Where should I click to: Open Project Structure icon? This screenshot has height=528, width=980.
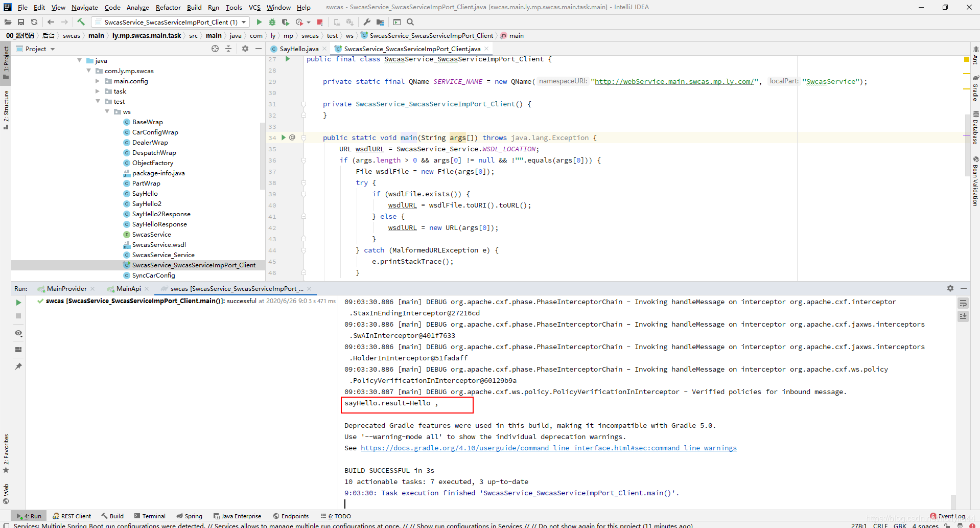(x=380, y=22)
